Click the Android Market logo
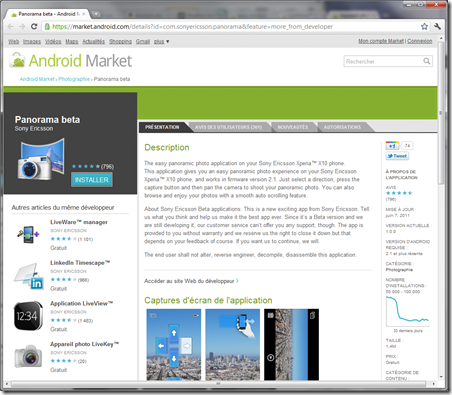 [71, 61]
